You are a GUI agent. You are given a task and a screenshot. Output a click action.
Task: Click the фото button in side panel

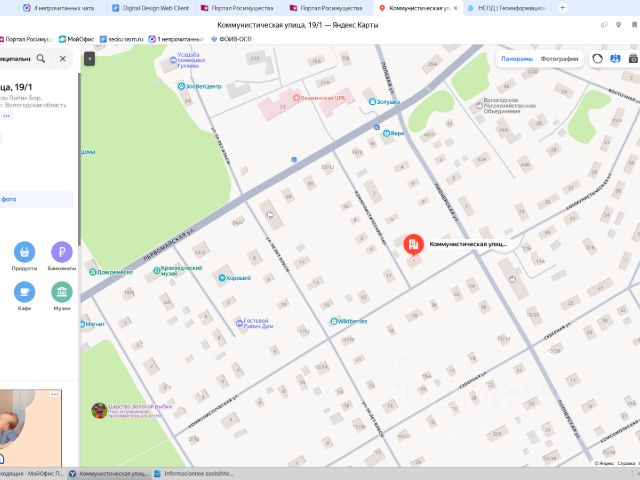click(x=36, y=199)
